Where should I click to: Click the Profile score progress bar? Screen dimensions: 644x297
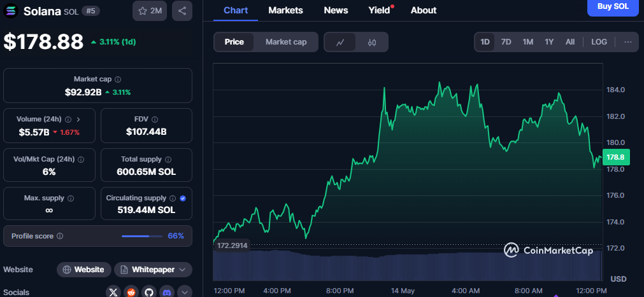click(141, 237)
